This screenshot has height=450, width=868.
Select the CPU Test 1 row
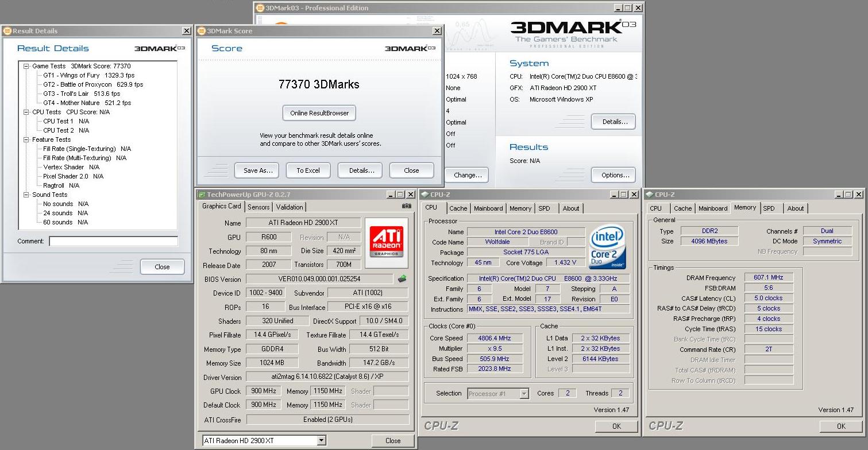coord(66,121)
